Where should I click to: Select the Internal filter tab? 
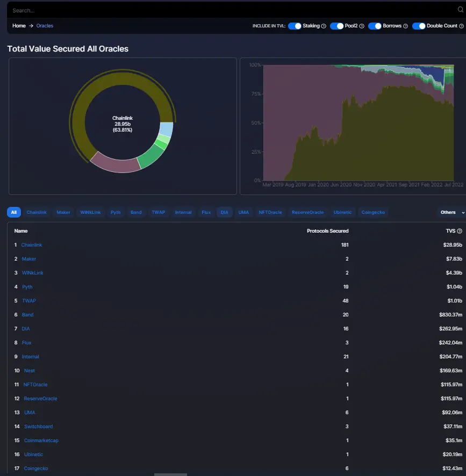tap(183, 212)
